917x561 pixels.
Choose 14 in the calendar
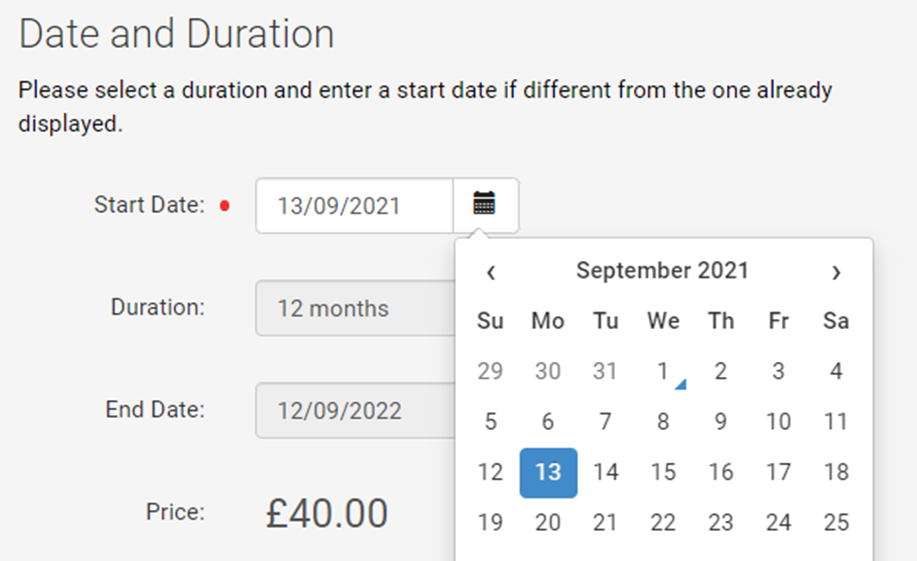pyautogui.click(x=606, y=473)
